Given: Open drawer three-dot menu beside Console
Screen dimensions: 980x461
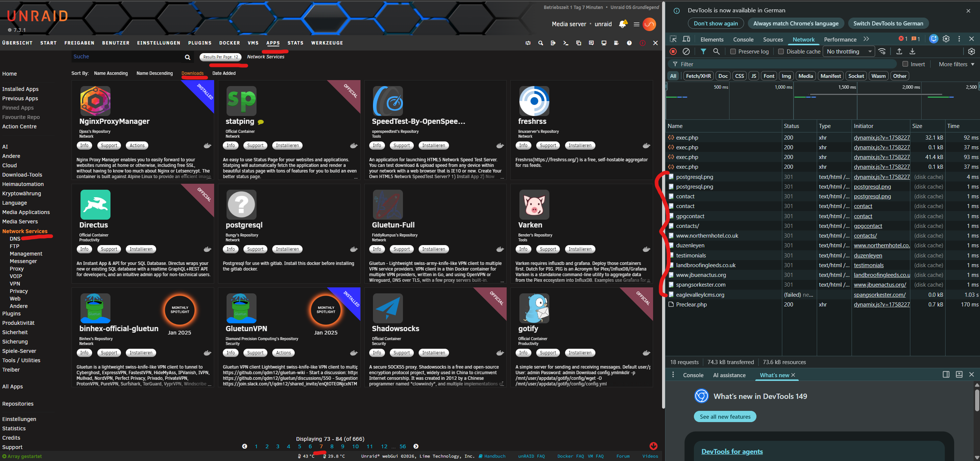Looking at the screenshot, I should click(673, 374).
